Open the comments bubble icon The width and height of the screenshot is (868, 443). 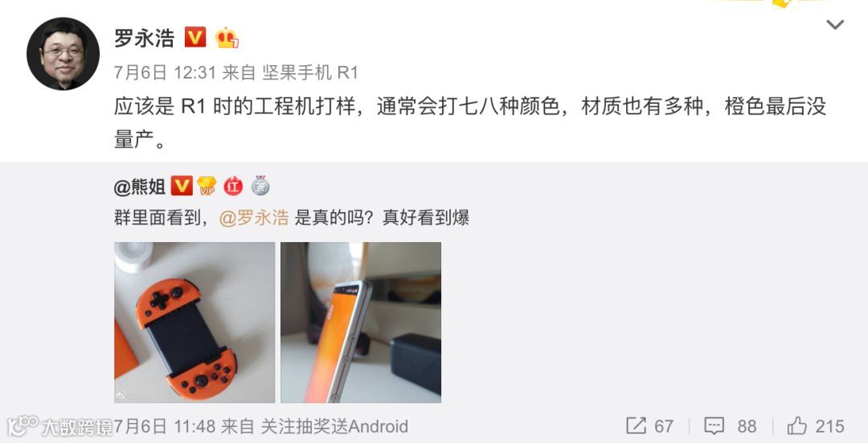(x=714, y=426)
